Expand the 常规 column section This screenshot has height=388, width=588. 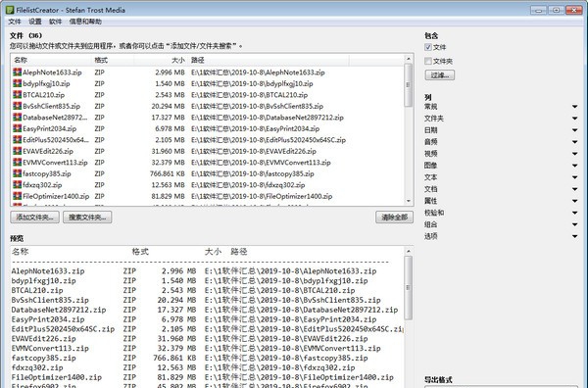coord(574,107)
